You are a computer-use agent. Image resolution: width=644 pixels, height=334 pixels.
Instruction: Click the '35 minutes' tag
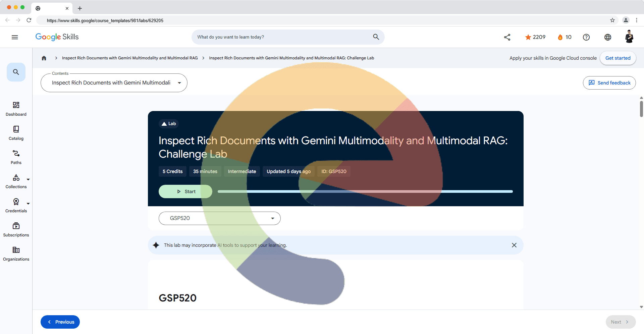(205, 171)
